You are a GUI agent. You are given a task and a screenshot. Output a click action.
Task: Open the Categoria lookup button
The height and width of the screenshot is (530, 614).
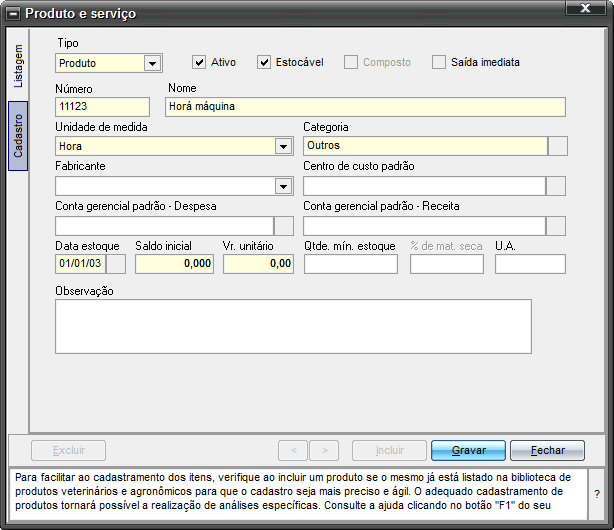[x=558, y=146]
